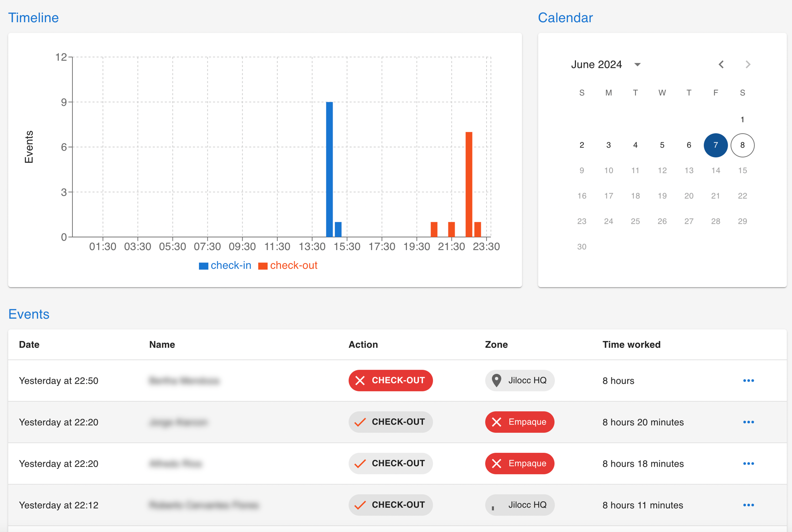Image resolution: width=792 pixels, height=532 pixels.
Task: Select June 6 in the calendar
Action: tap(689, 145)
